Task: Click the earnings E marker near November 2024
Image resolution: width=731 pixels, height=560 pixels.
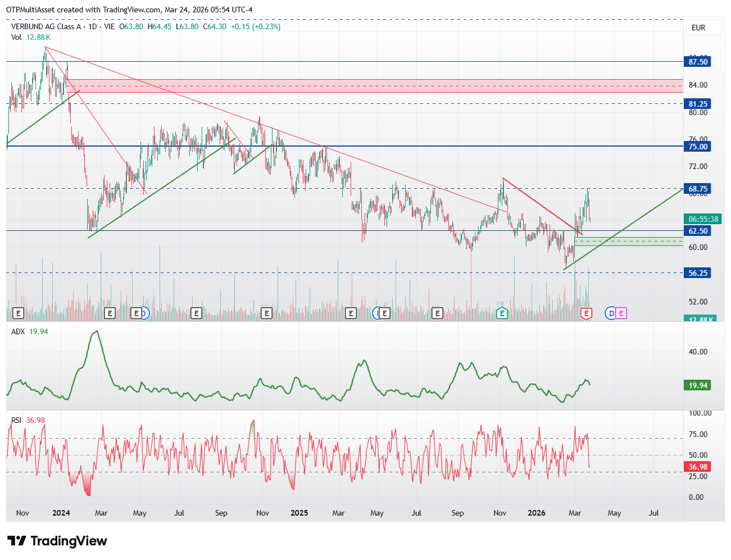Action: (x=267, y=313)
